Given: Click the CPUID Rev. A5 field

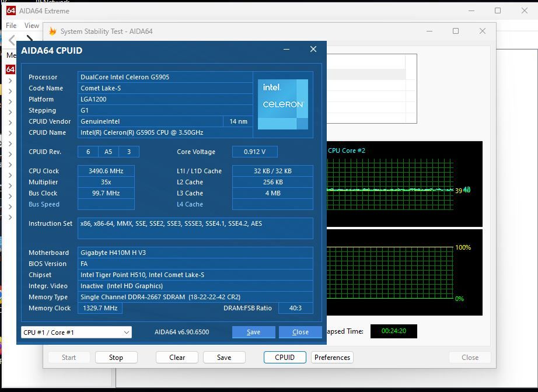Looking at the screenshot, I should [109, 152].
